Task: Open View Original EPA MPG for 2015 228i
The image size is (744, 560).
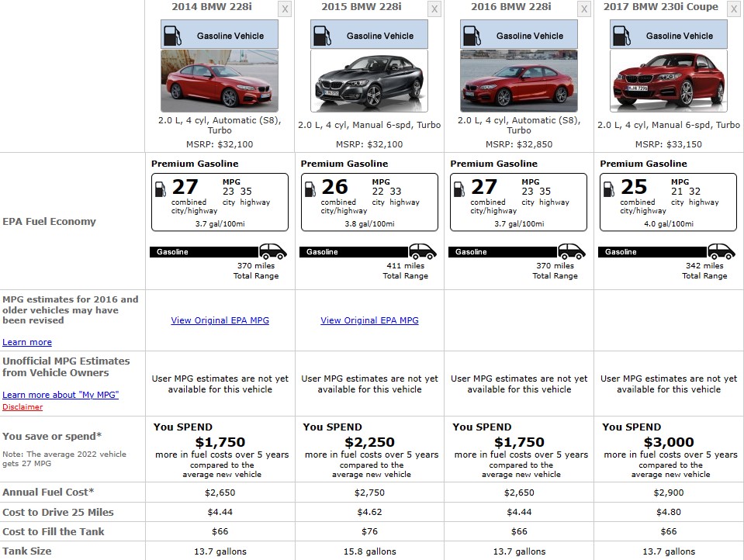Action: (369, 320)
